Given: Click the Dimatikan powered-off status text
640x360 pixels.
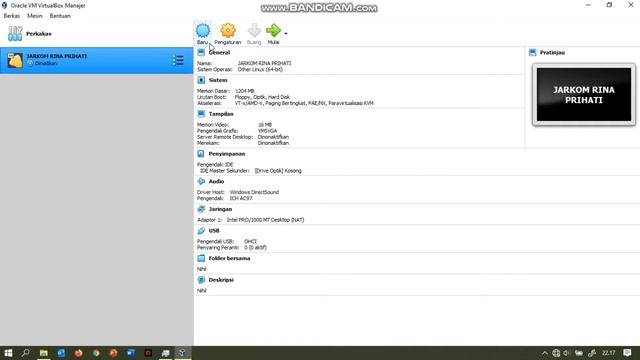Looking at the screenshot, I should tap(46, 63).
